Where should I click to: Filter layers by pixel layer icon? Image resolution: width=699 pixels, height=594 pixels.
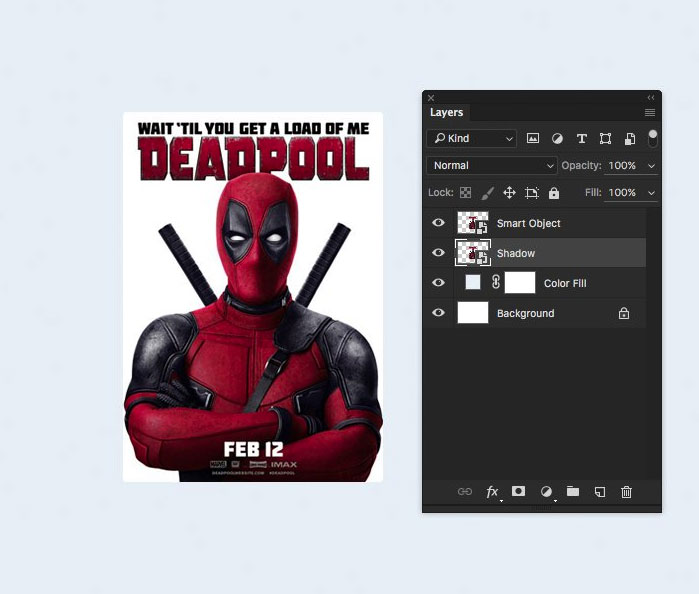[x=533, y=139]
